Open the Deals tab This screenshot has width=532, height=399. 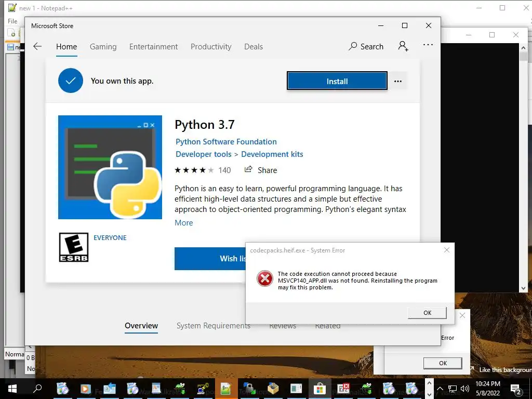coord(254,47)
